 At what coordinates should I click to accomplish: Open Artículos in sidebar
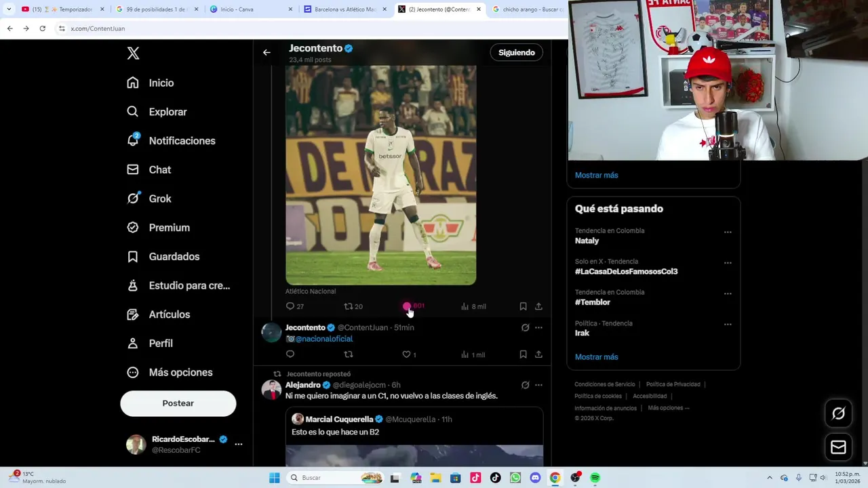click(158, 314)
